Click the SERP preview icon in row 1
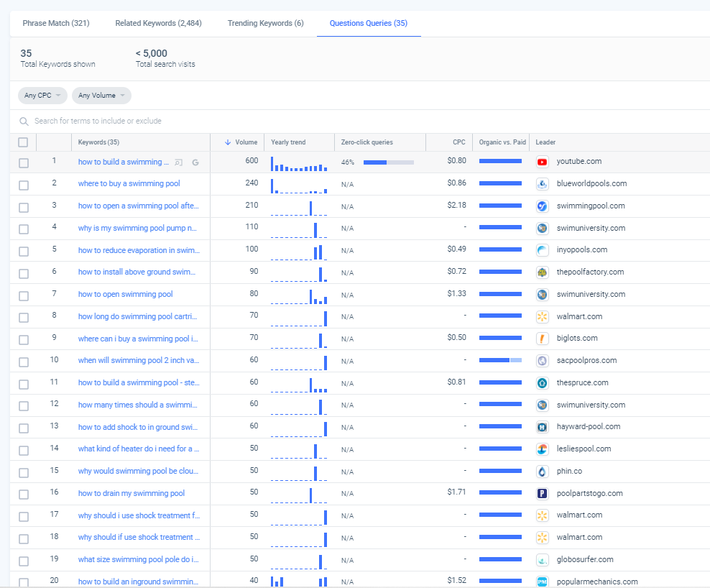Image resolution: width=710 pixels, height=588 pixels. (179, 162)
